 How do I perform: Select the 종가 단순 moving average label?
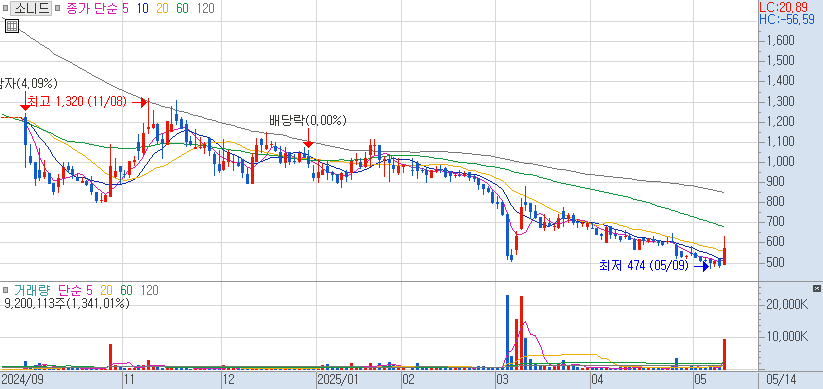click(x=92, y=8)
